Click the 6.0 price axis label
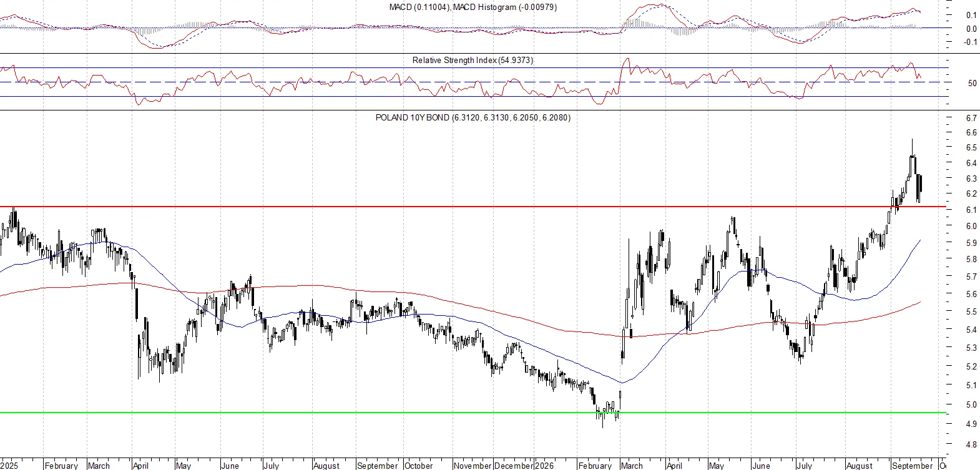This screenshot has width=980, height=470. click(x=971, y=227)
